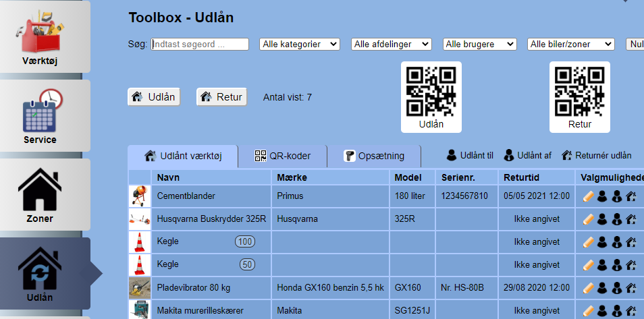644x319 pixels.
Task: Click 'Honda GX160 benzin 5,5 hk' cell
Action: click(330, 288)
